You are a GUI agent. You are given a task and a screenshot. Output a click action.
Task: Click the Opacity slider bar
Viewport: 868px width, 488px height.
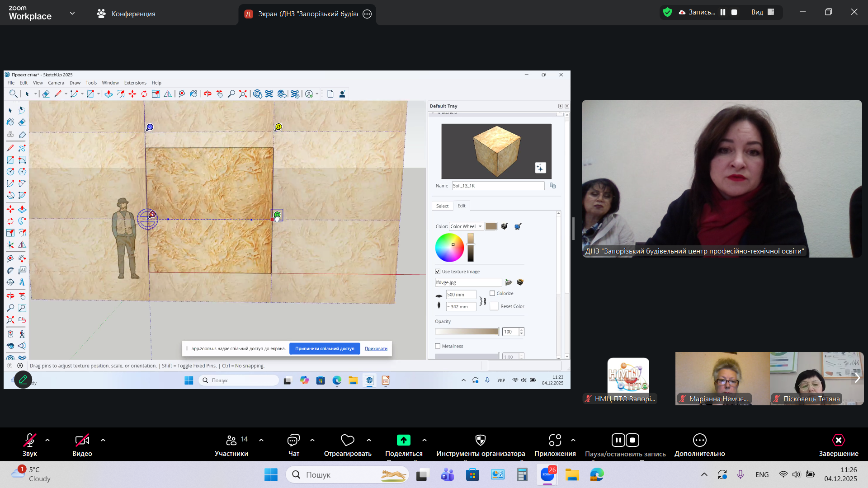coord(467,332)
